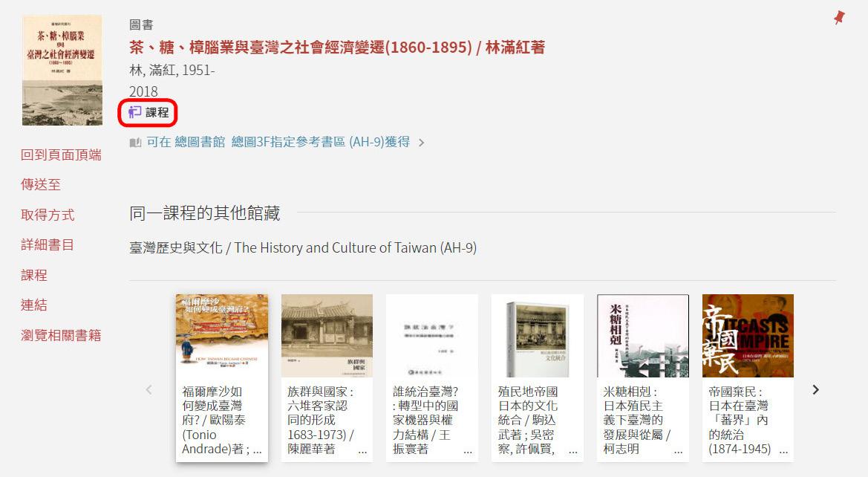Viewport: 868px width, 477px height.
Task: Open the 可在 總圖書館 availability link
Action: tap(278, 142)
